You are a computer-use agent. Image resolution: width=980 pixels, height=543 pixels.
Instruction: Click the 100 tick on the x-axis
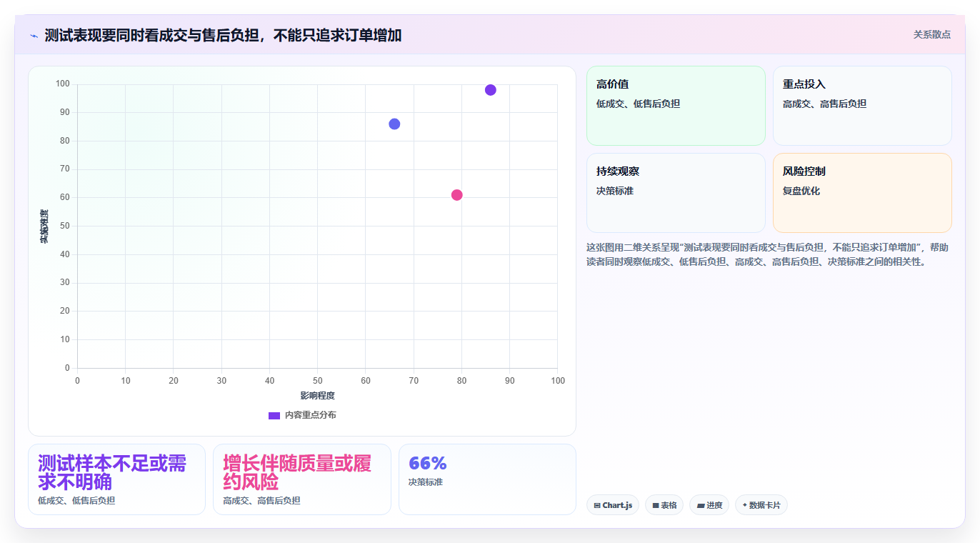[x=558, y=381]
